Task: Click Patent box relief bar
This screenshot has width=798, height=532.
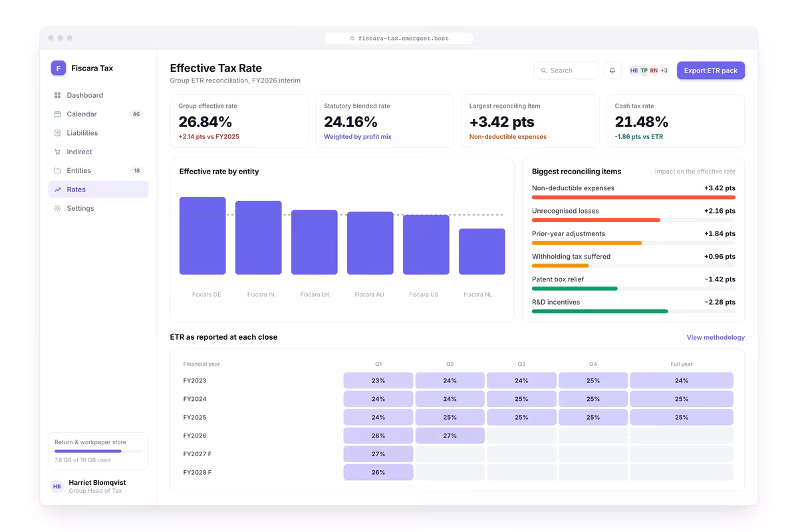Action: click(x=634, y=289)
